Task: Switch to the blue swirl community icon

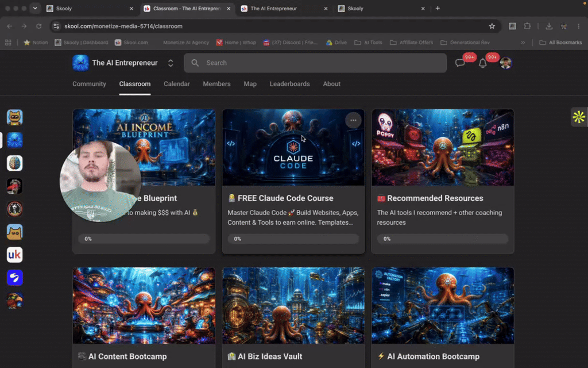Action: [14, 278]
